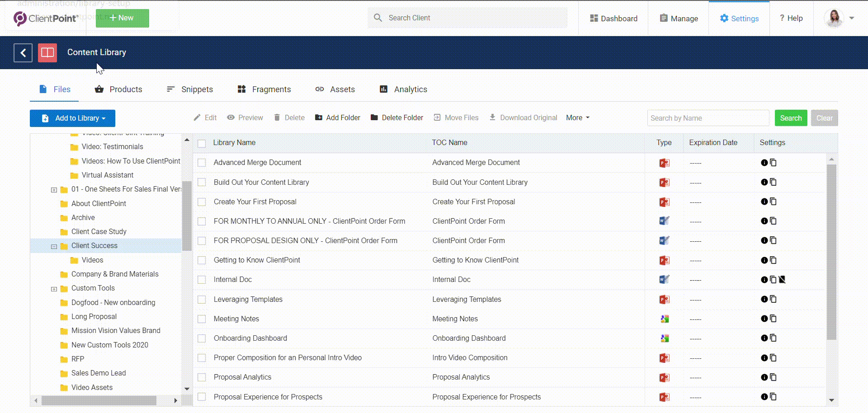Check the Getting to Know ClientPoint checkbox
Image resolution: width=868 pixels, height=413 pixels.
[202, 260]
